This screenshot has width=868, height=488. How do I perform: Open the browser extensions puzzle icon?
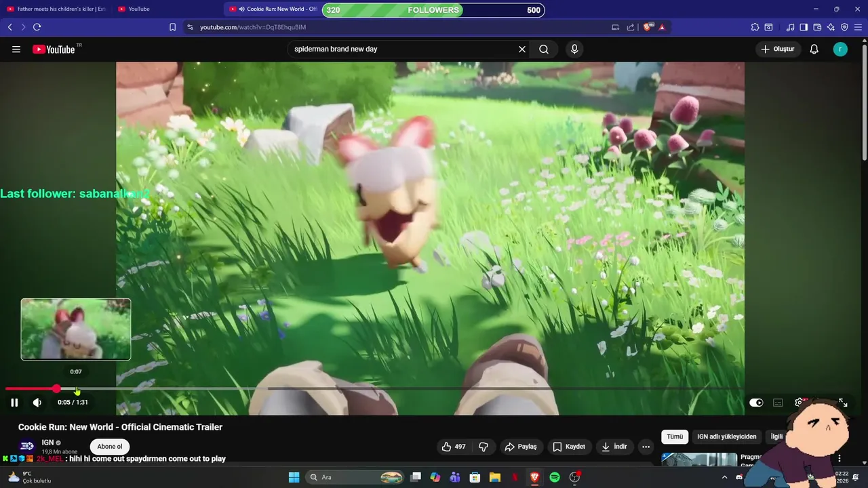pyautogui.click(x=755, y=27)
